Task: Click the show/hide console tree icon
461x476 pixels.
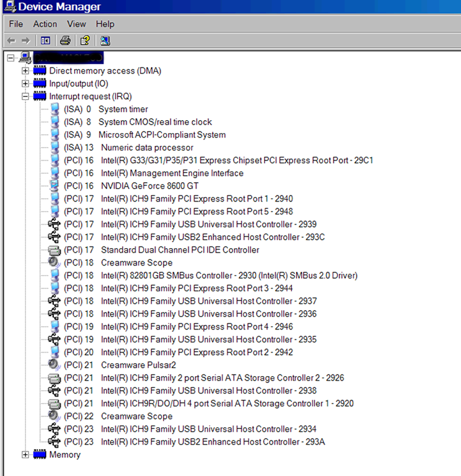Action: pos(45,40)
